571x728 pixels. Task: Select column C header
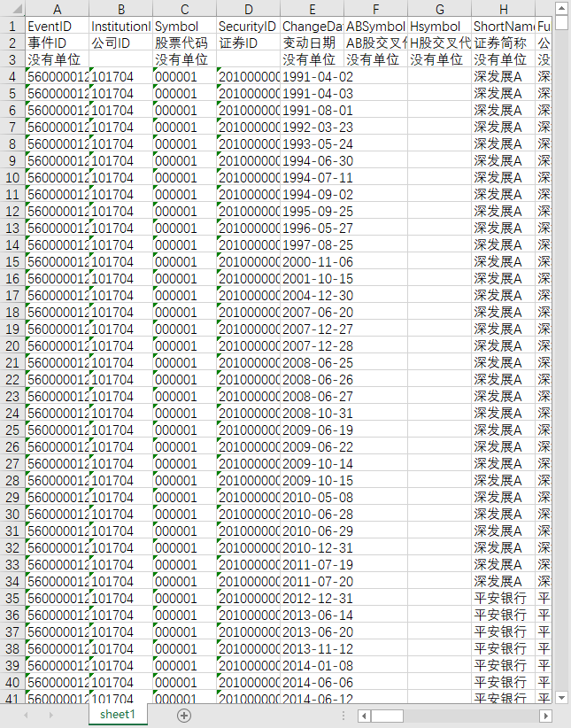[184, 9]
